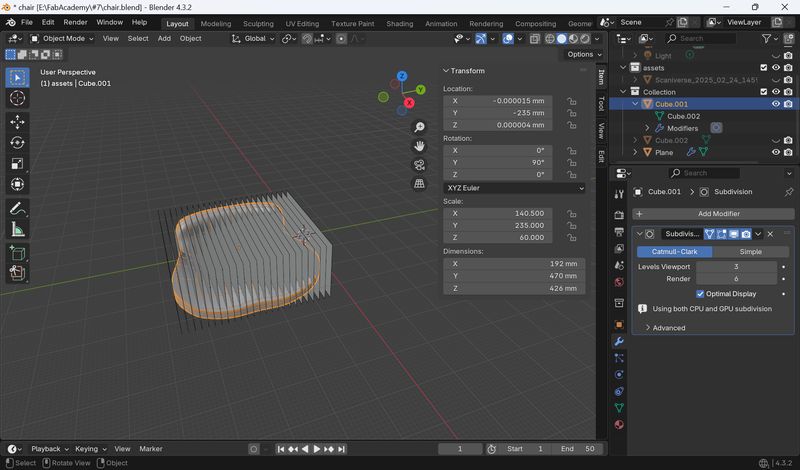Uncheck the assets collection checkbox
Screen dimensions: 800x470
click(764, 68)
